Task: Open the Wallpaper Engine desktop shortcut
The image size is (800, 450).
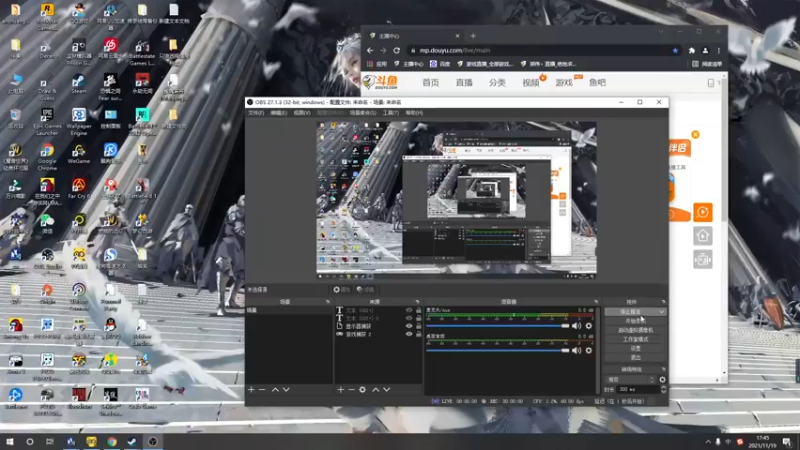Action: 79,122
